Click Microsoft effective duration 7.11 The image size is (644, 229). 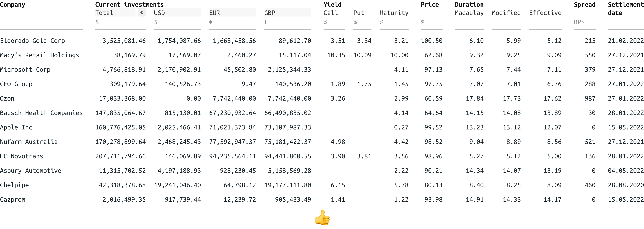click(x=554, y=70)
